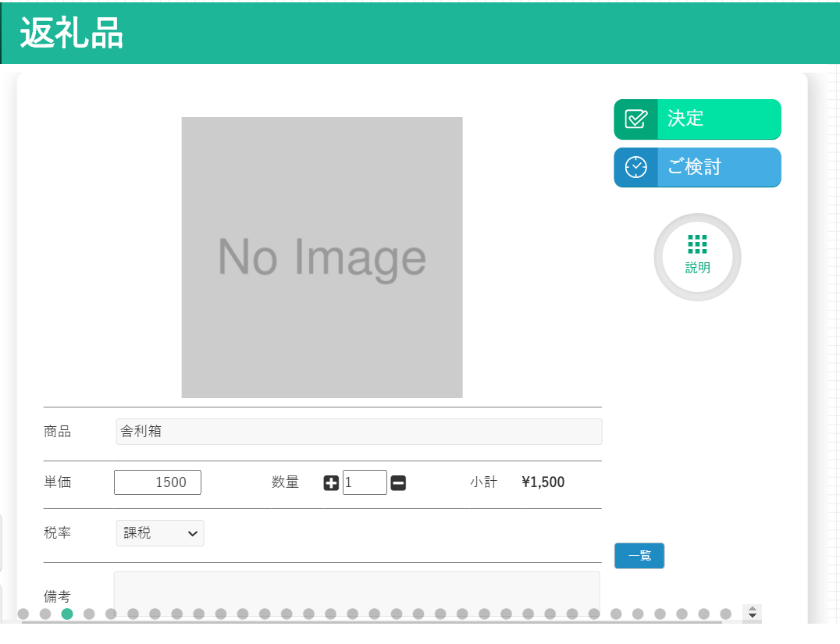
Task: Select the last pagination dot
Action: (x=725, y=614)
